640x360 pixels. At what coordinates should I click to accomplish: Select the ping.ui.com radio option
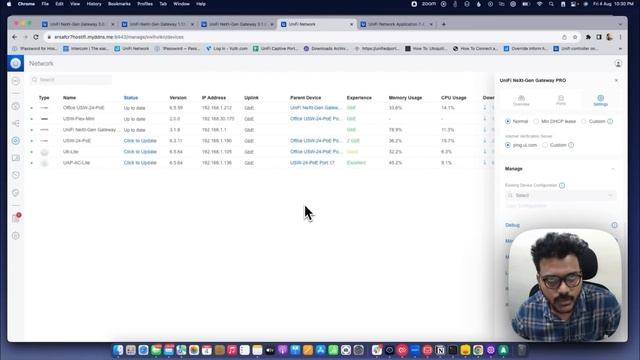pyautogui.click(x=508, y=145)
